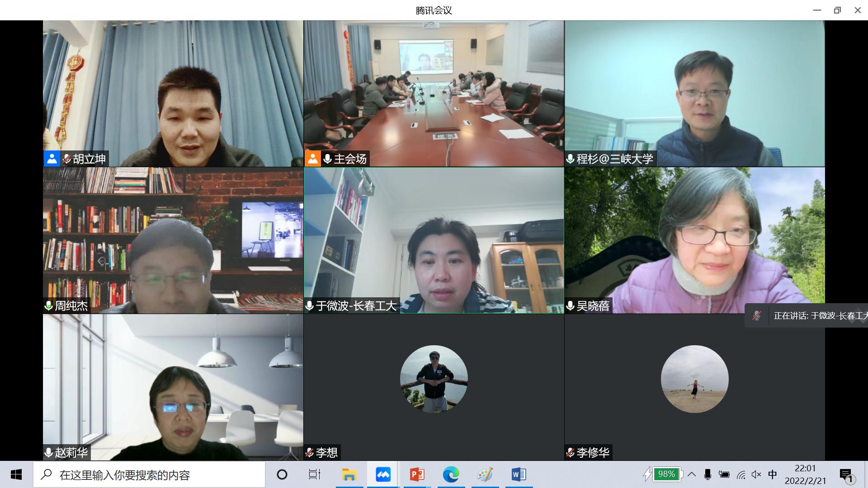Expand hidden system tray icons chevron

692,474
